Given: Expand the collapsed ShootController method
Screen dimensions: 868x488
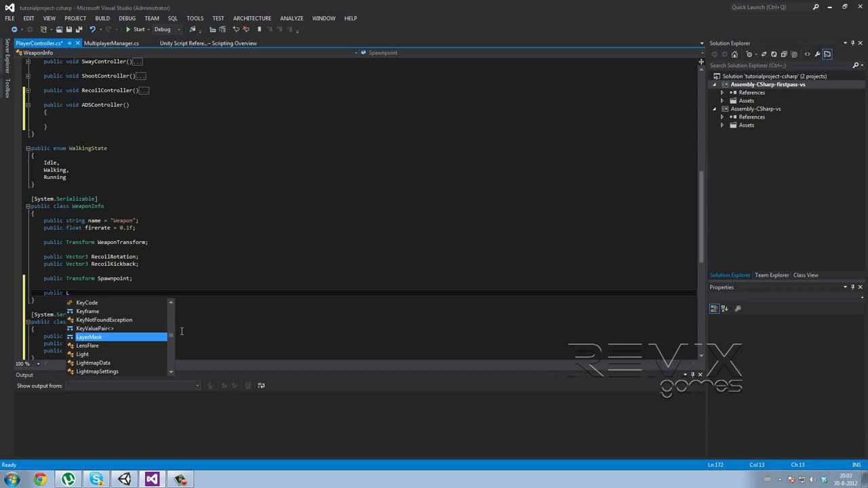Looking at the screenshot, I should click(28, 76).
